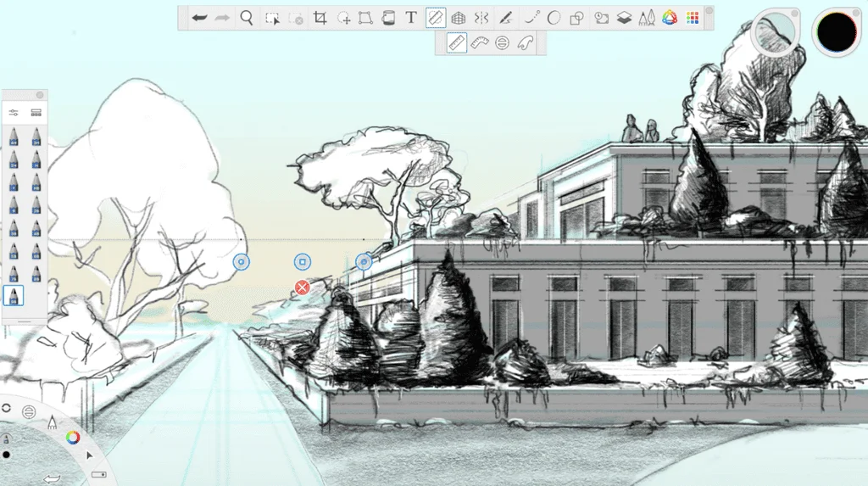Viewport: 868px width, 486px height.
Task: Select the straight Ruler in the guides submenu
Action: [x=456, y=42]
